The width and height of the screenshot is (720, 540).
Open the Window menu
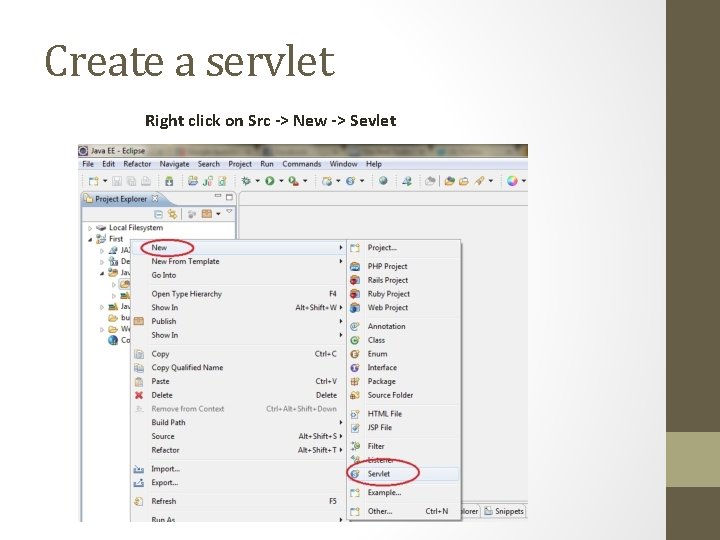[343, 164]
